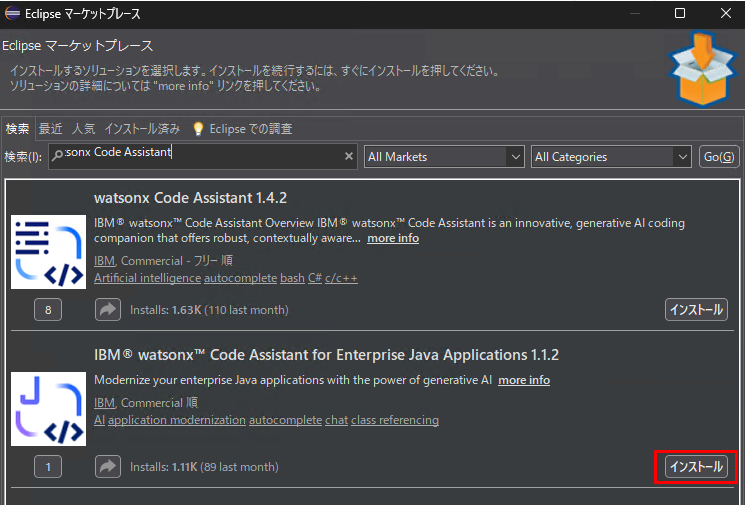Open more info for Enterprise Java Applications
Image resolution: width=745 pixels, height=505 pixels.
click(x=524, y=380)
